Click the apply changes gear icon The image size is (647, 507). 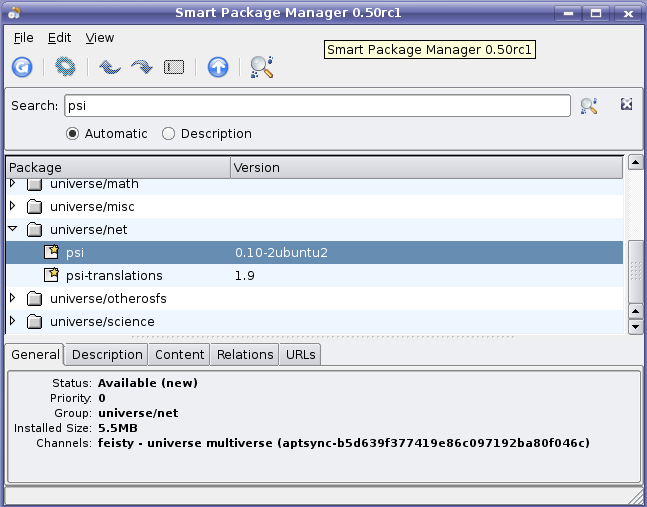click(65, 67)
